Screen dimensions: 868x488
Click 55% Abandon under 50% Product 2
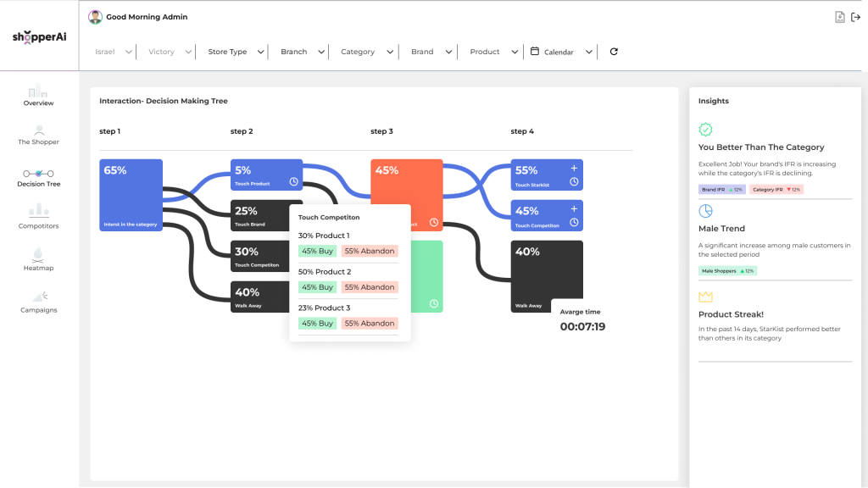pyautogui.click(x=370, y=287)
